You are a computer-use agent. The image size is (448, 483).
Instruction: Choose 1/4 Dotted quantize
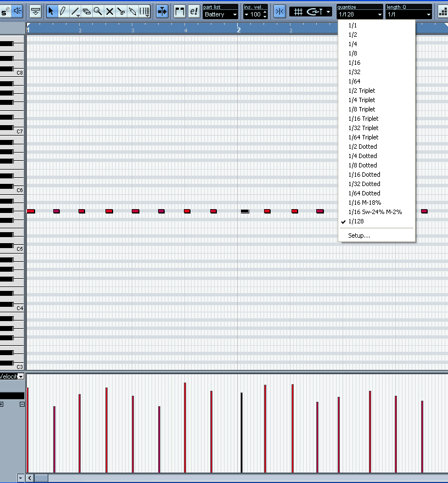(x=377, y=156)
